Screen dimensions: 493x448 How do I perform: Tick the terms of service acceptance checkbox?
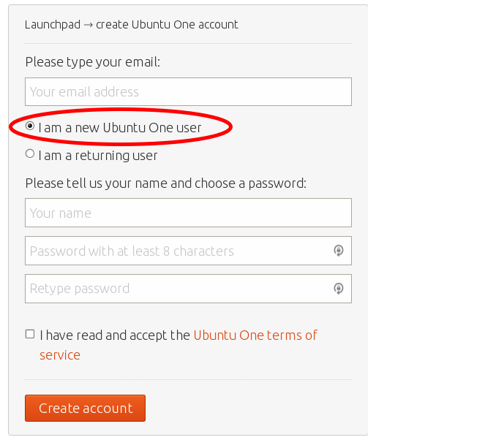point(30,334)
